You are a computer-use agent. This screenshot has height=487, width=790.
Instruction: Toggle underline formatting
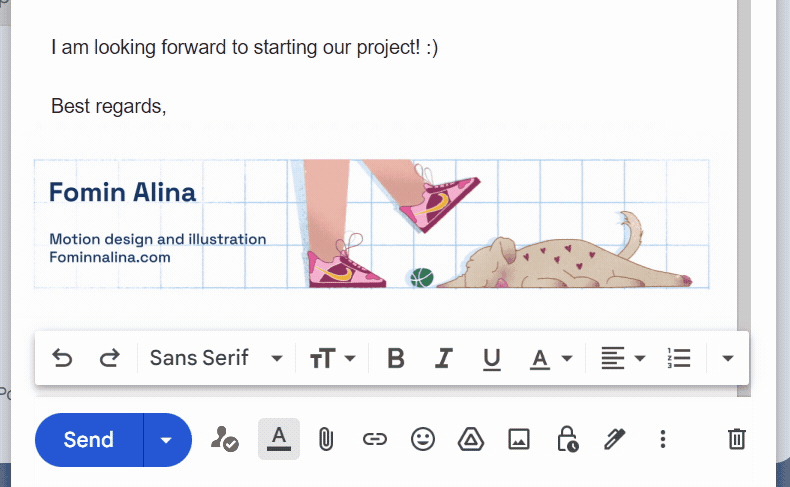pyautogui.click(x=491, y=358)
